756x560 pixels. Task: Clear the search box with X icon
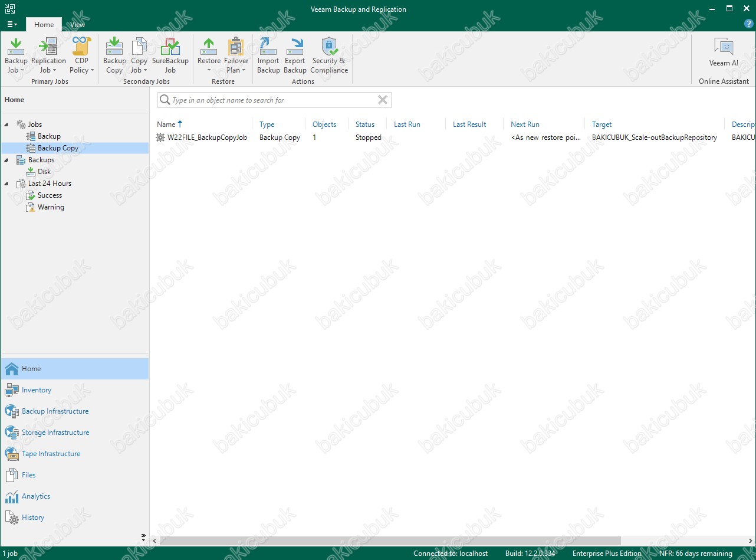tap(383, 100)
